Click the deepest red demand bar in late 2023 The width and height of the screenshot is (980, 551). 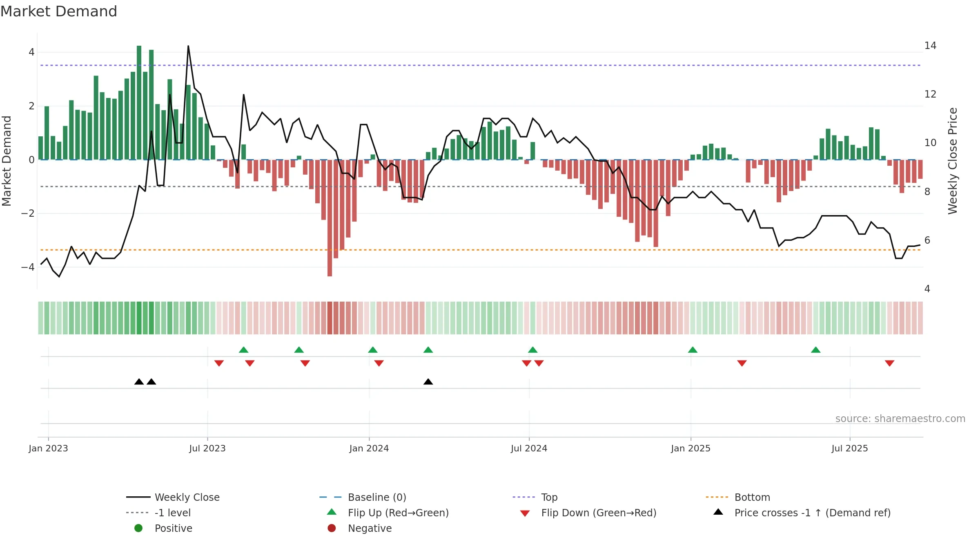(x=330, y=218)
